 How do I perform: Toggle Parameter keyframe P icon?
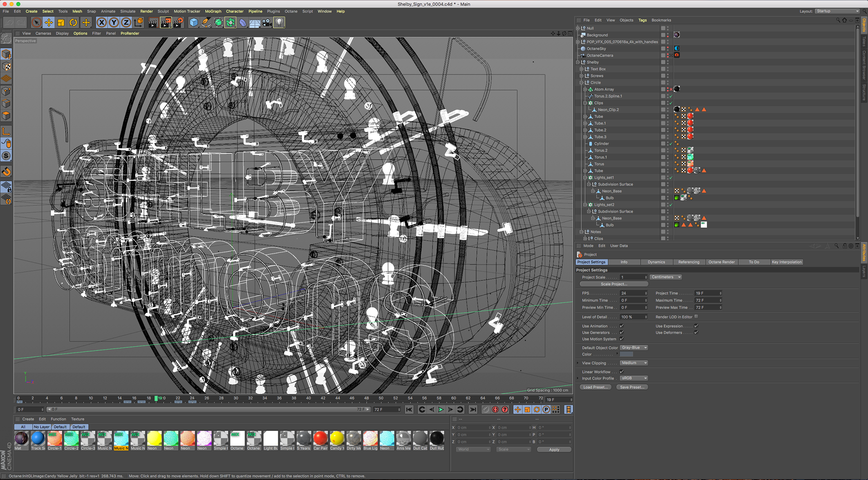(x=546, y=409)
